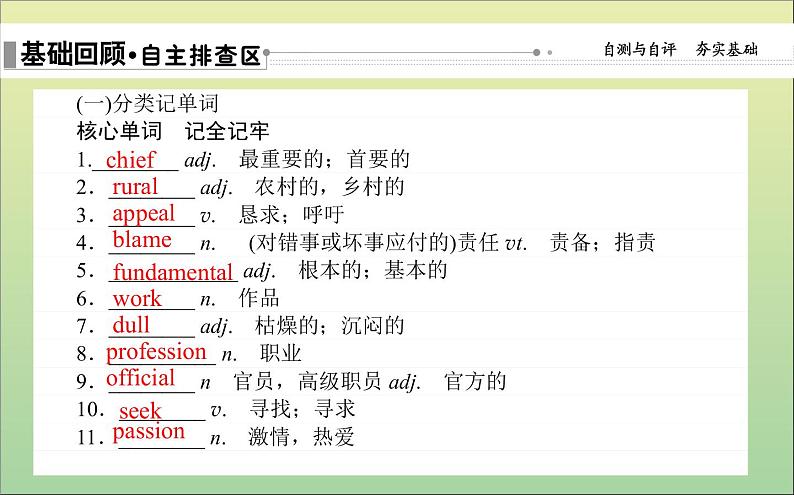
Task: Click the subtitle '(一)分类记单词'
Action: pyautogui.click(x=147, y=104)
